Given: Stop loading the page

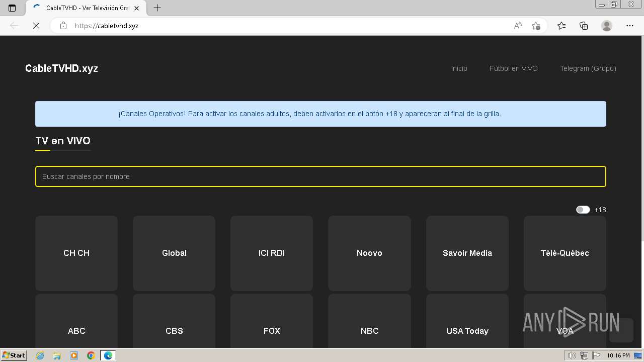Looking at the screenshot, I should tap(36, 26).
